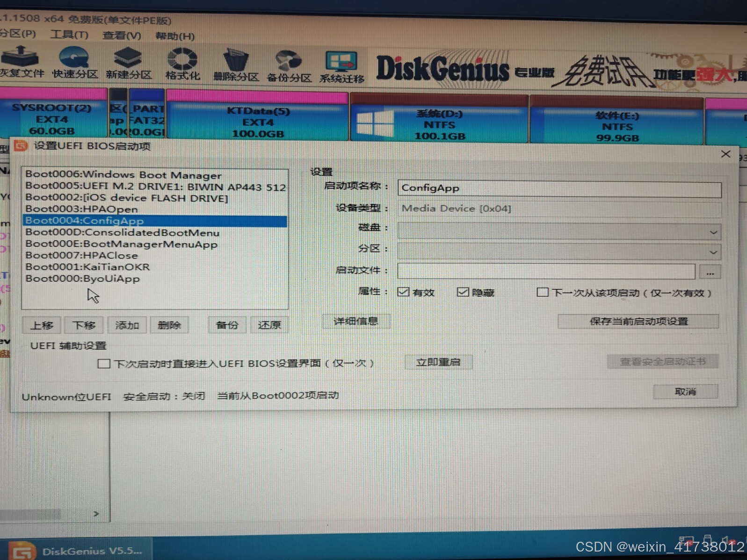Close the UEFI BIOS boot settings dialog
This screenshot has height=560, width=747.
coord(725,154)
